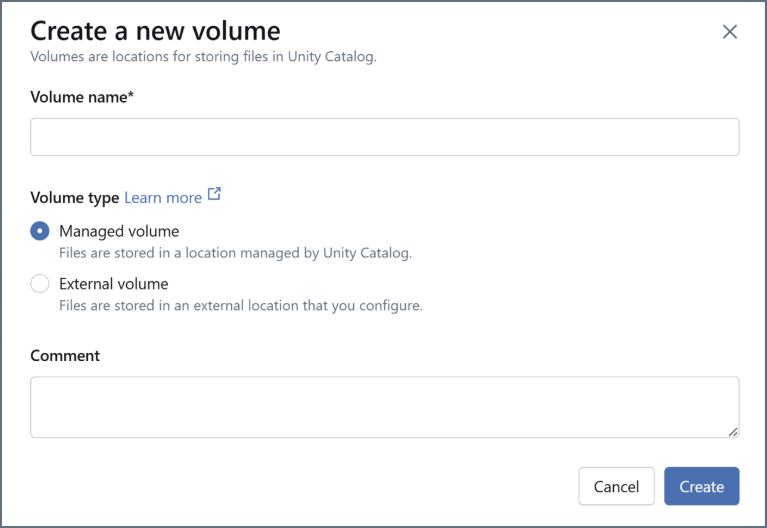Open the Learn more link
767x528 pixels.
pos(163,198)
